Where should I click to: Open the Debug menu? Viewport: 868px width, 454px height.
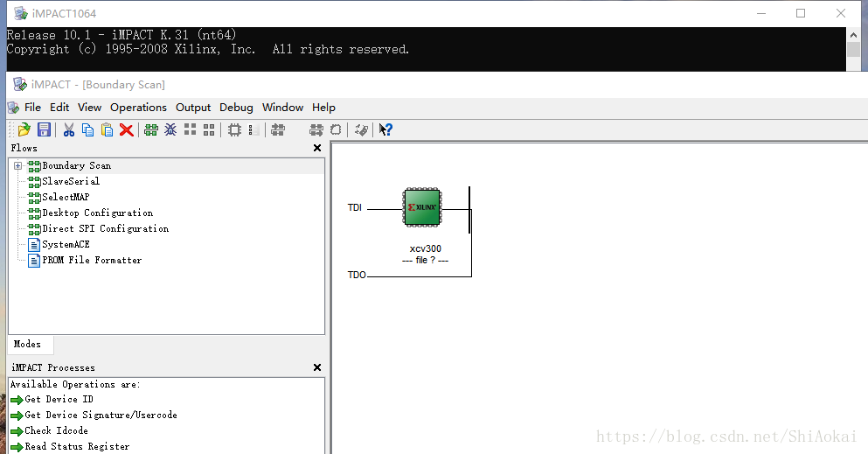click(236, 108)
